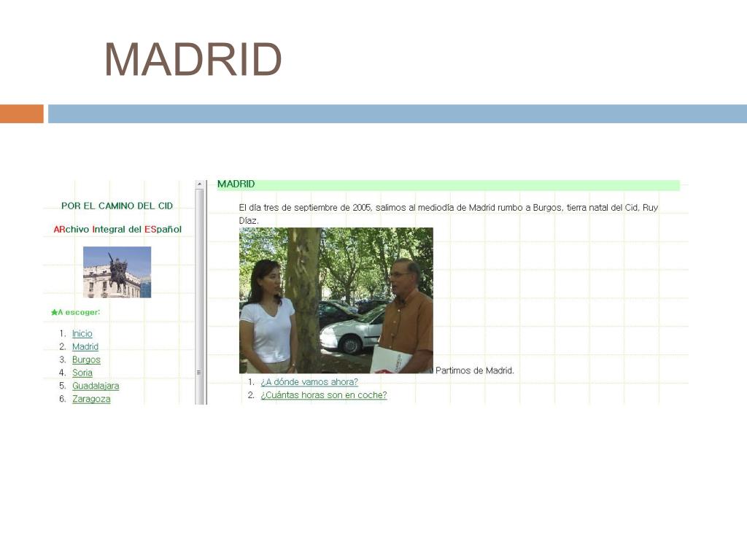
Task: Open the Madrid link in sidebar
Action: 85,346
